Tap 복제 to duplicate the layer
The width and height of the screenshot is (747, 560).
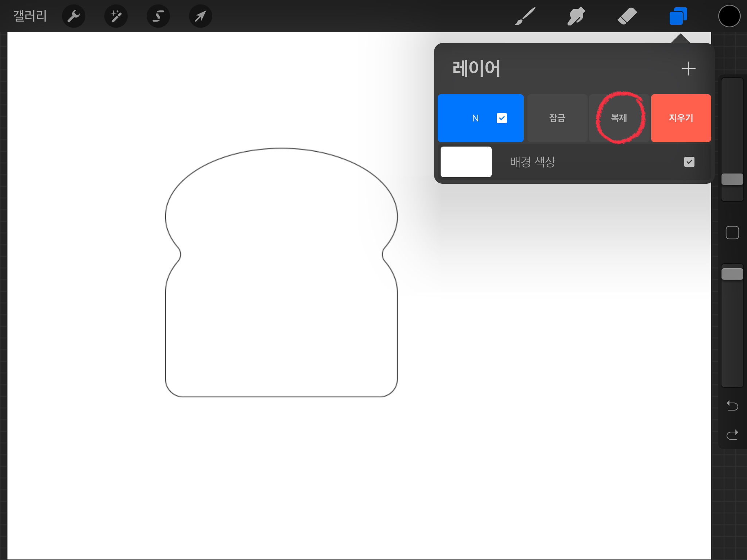click(x=619, y=118)
